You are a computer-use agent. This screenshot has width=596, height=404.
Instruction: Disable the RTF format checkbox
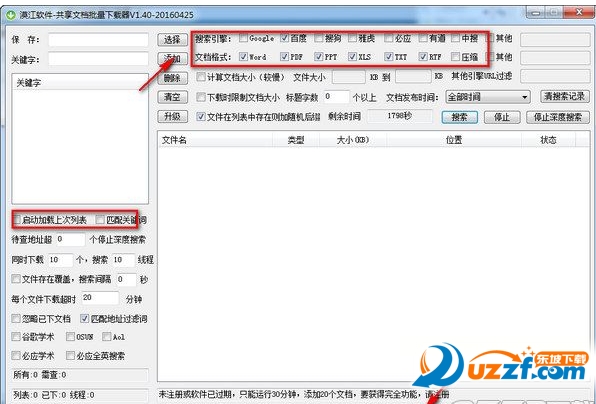coord(423,57)
